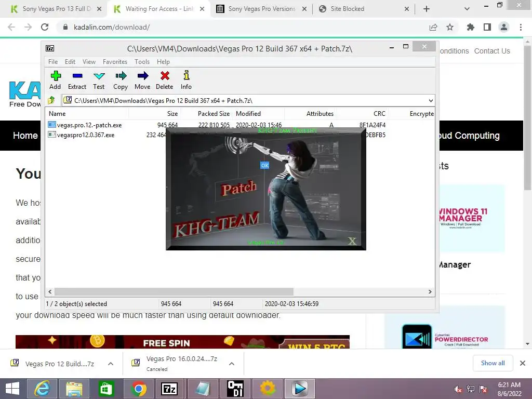Share this page icon in Chrome
The width and height of the screenshot is (532, 399).
[x=433, y=27]
